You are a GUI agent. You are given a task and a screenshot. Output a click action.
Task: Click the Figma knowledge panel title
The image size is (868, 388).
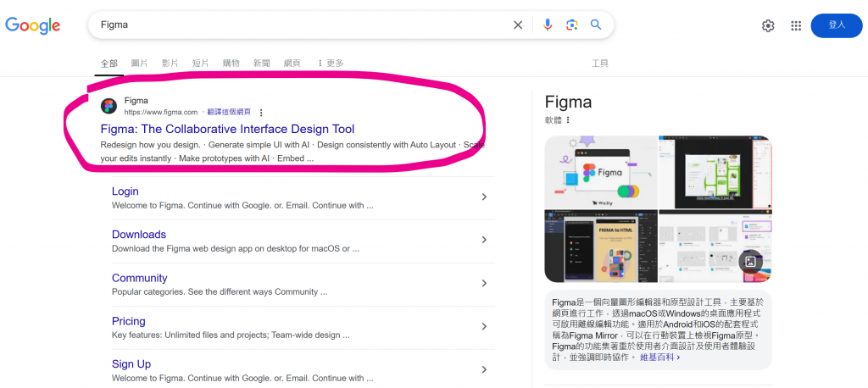[568, 102]
